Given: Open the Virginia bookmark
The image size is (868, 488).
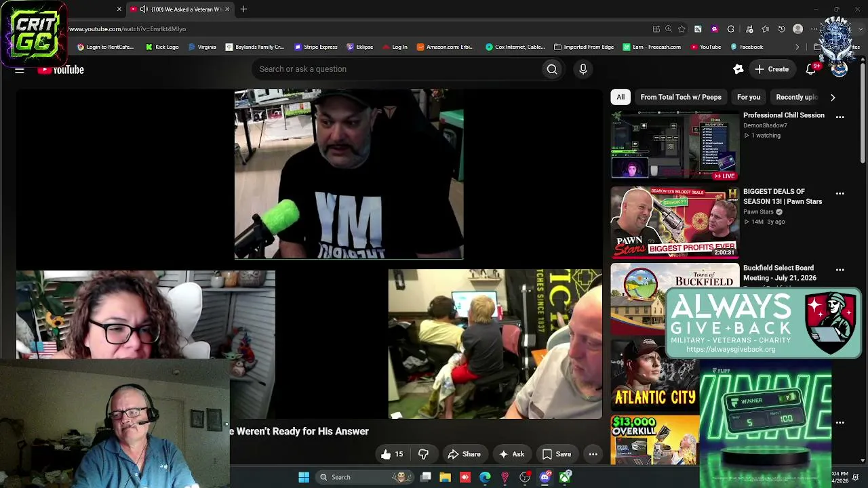Looking at the screenshot, I should pos(202,47).
